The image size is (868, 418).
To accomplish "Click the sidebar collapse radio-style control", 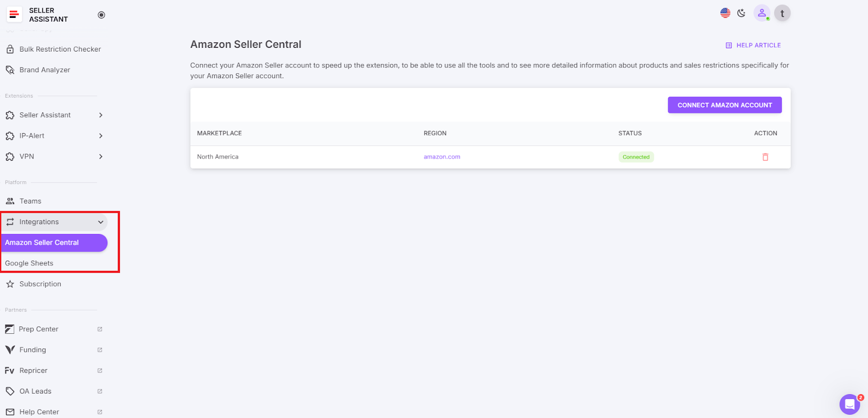I will (101, 15).
